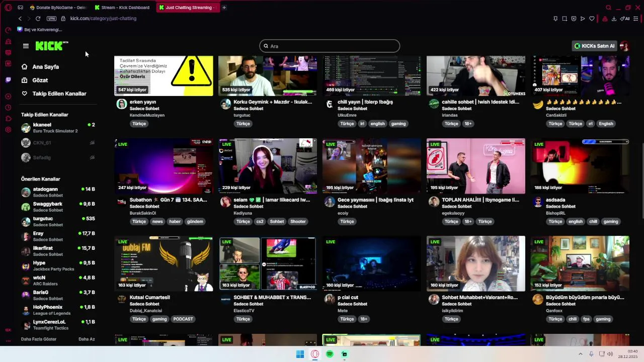
Task: Open the Kick logo home link
Action: click(x=52, y=46)
